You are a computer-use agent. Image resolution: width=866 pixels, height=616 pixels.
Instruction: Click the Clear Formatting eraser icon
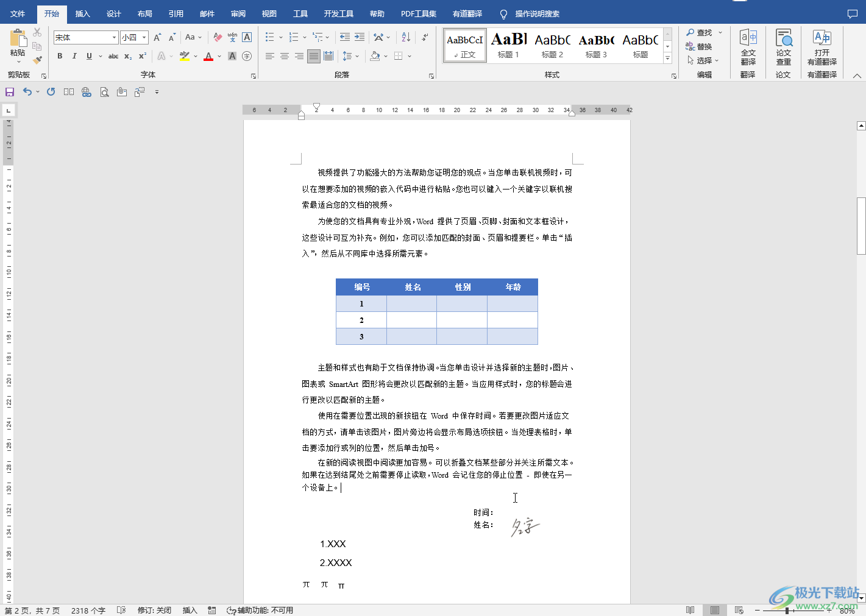pyautogui.click(x=218, y=38)
